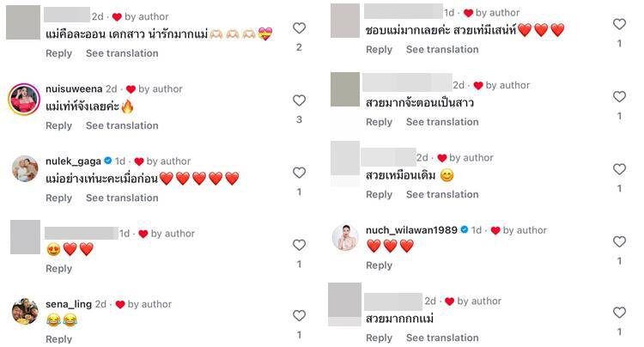The width and height of the screenshot is (644, 347).
Task: View sena_ling's profile photo
Action: pos(25,311)
